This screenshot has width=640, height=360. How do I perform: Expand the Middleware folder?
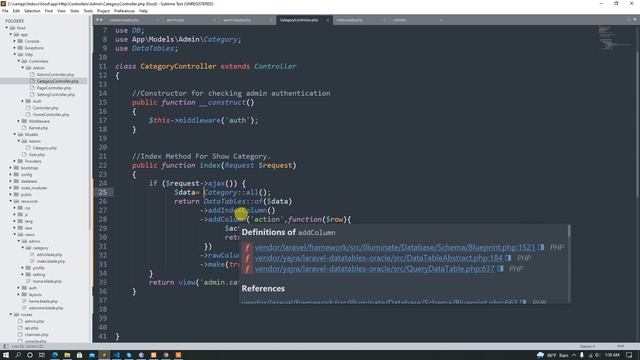(x=19, y=121)
